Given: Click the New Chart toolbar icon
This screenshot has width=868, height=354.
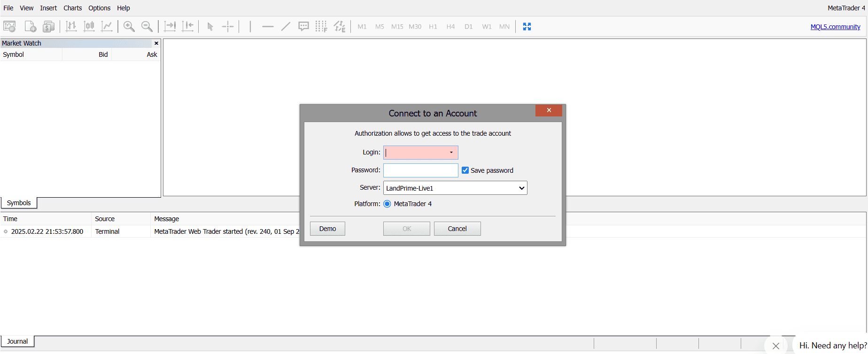Looking at the screenshot, I should pos(10,27).
